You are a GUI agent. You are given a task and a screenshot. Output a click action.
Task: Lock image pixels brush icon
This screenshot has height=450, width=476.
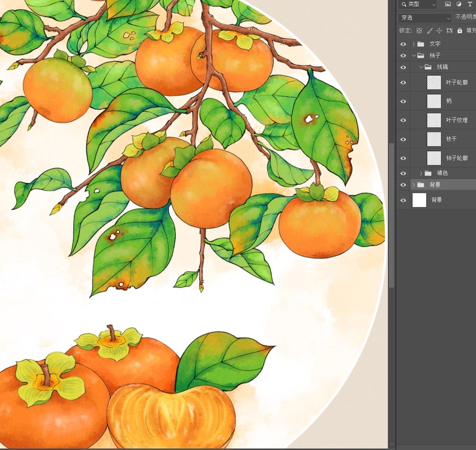point(429,30)
